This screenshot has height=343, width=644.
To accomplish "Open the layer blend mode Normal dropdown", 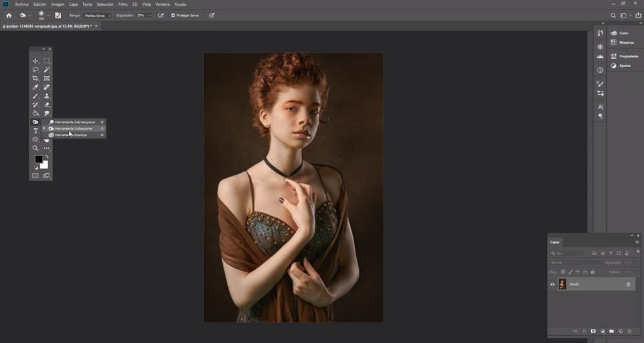I will click(576, 262).
